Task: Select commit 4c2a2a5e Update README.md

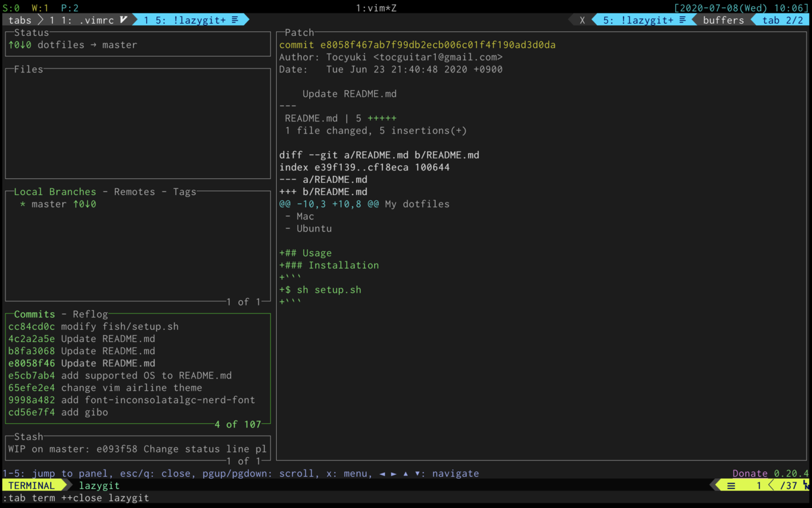Action: [138, 339]
